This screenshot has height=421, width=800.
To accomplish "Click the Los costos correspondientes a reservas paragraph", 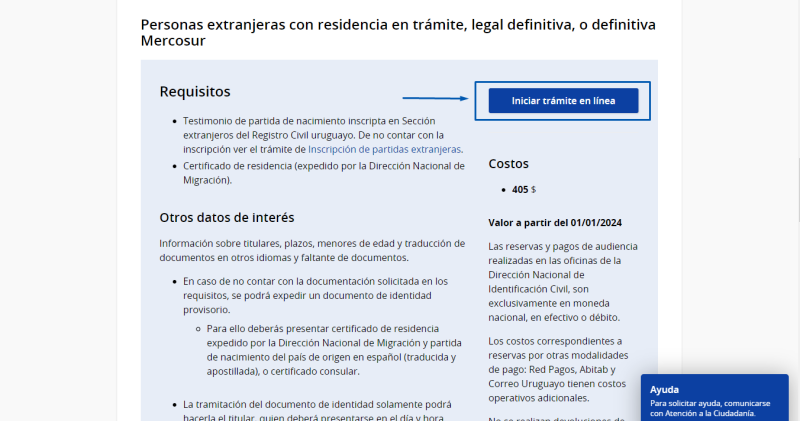I will tap(562, 369).
